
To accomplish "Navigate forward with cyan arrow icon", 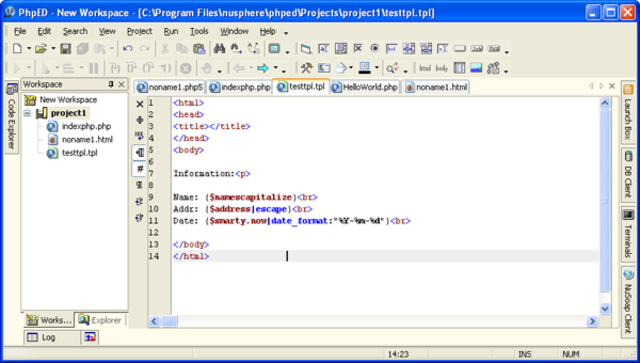I will (263, 68).
